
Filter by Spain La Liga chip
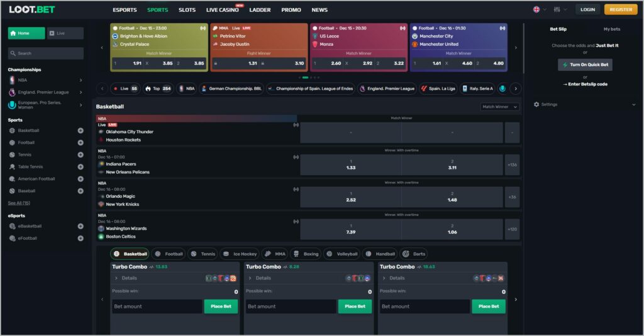[438, 89]
